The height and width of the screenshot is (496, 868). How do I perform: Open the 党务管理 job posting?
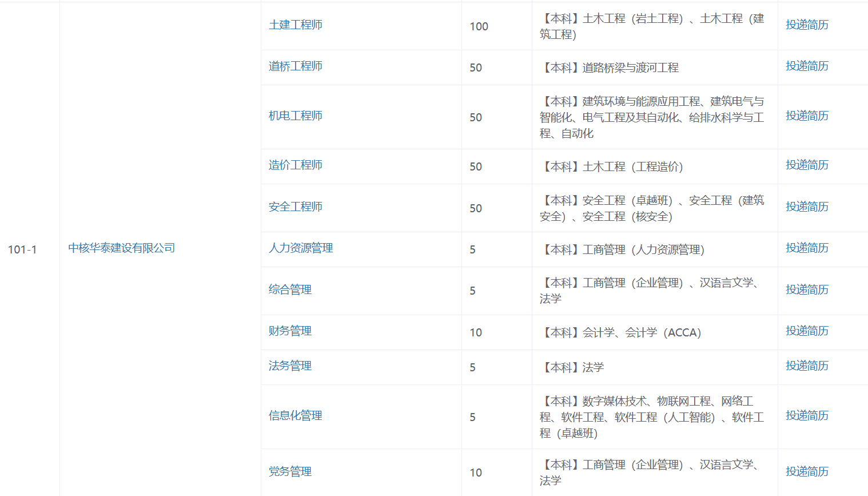coord(290,472)
